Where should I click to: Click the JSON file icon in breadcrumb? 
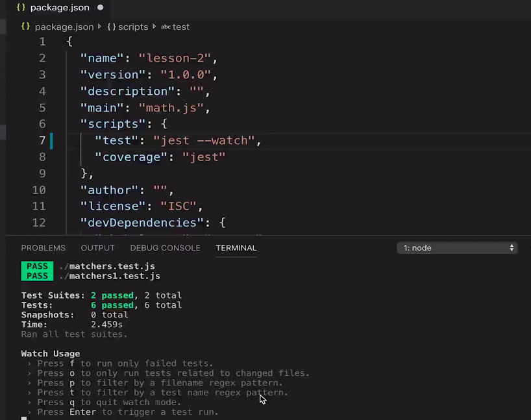point(25,27)
